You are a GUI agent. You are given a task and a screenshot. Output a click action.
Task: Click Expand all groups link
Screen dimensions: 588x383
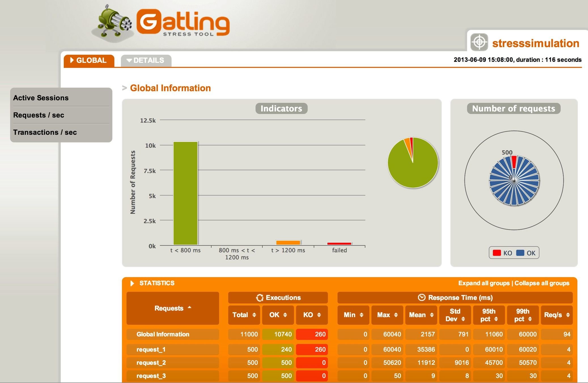pyautogui.click(x=484, y=283)
